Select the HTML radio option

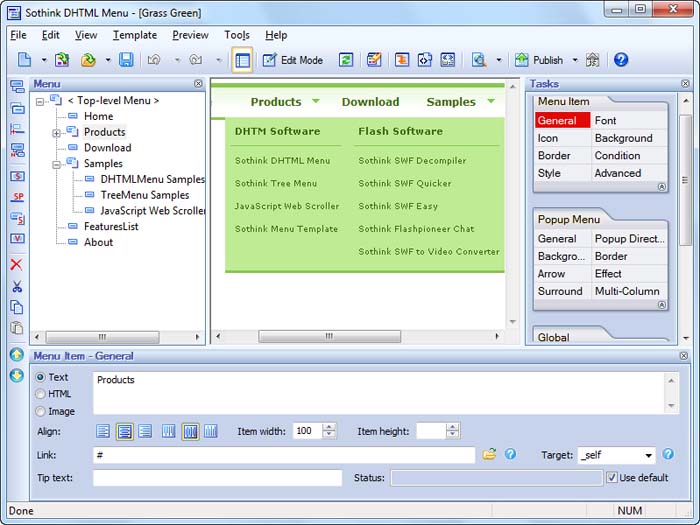coord(40,394)
